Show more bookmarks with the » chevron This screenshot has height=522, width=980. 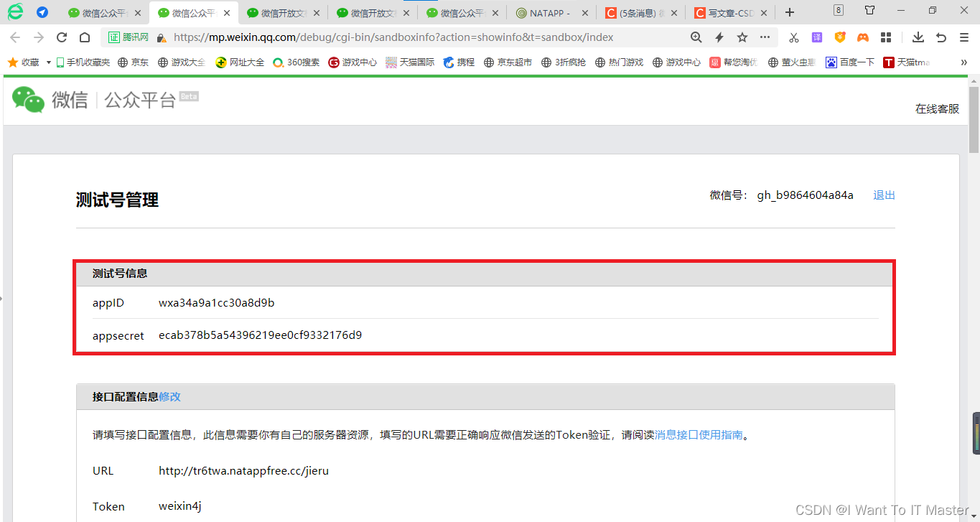click(963, 62)
